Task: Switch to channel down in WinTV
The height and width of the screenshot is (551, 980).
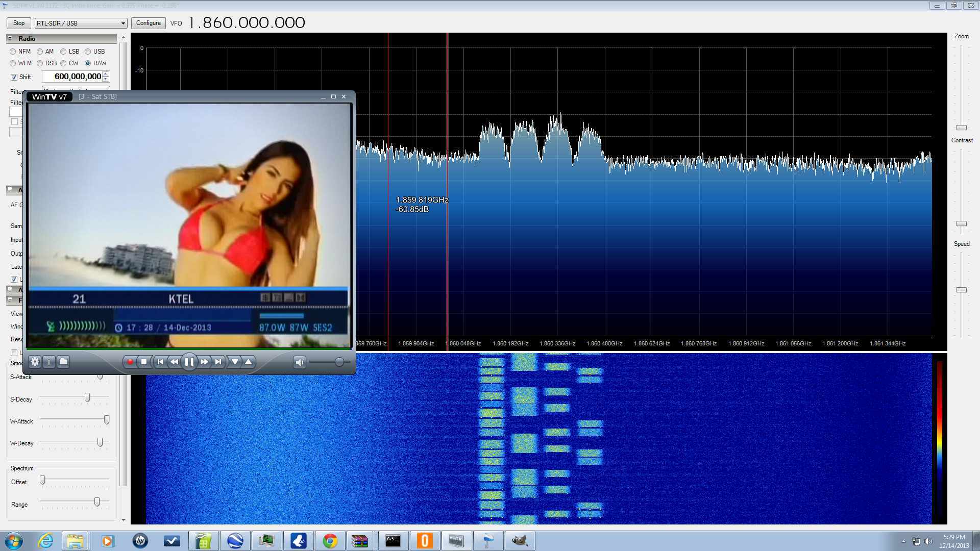Action: tap(235, 362)
